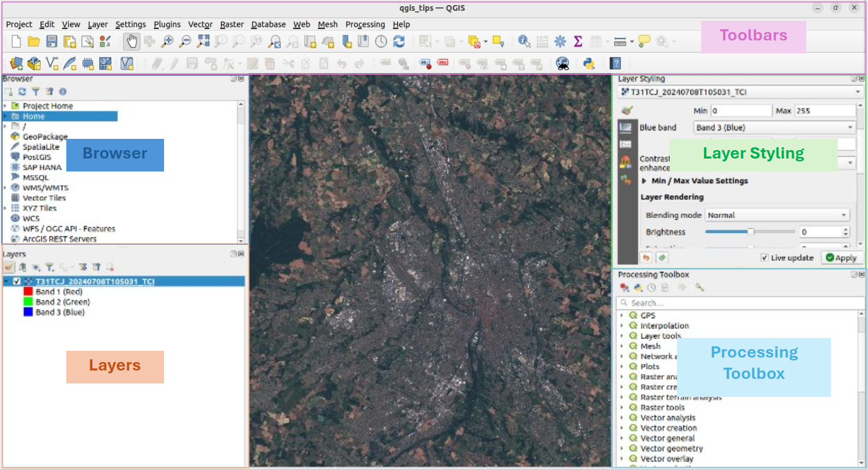The width and height of the screenshot is (868, 470).
Task: Refresh the map canvas
Action: tap(399, 41)
